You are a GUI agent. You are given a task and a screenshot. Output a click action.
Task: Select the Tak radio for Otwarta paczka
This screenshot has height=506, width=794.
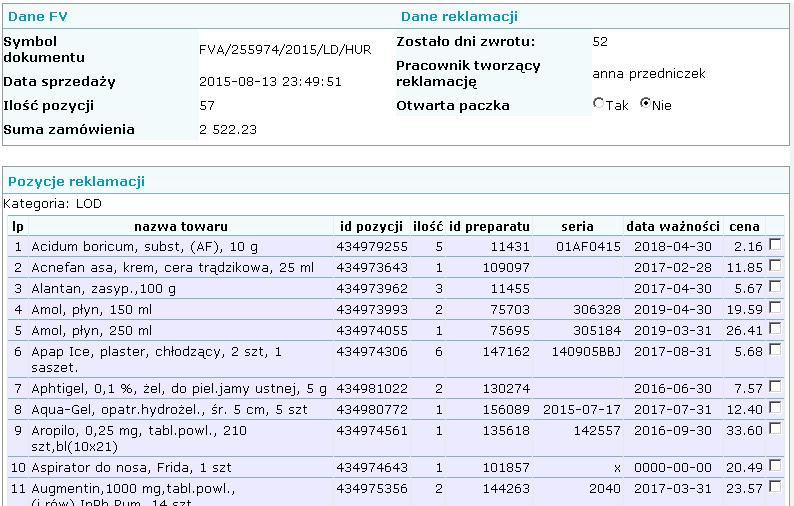[599, 103]
